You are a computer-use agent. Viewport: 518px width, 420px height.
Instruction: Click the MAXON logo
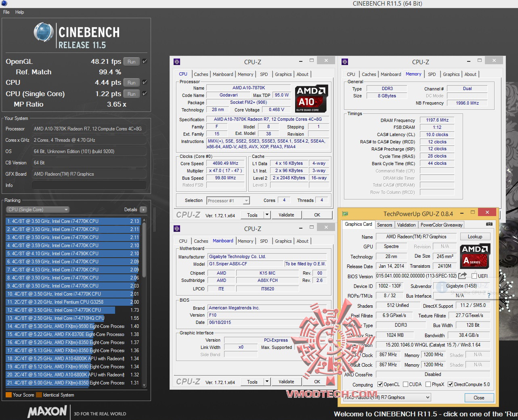point(47,412)
